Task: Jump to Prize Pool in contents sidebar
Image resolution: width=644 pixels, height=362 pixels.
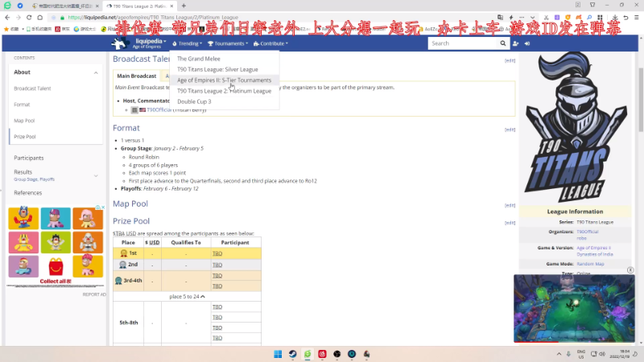Action: pos(25,137)
